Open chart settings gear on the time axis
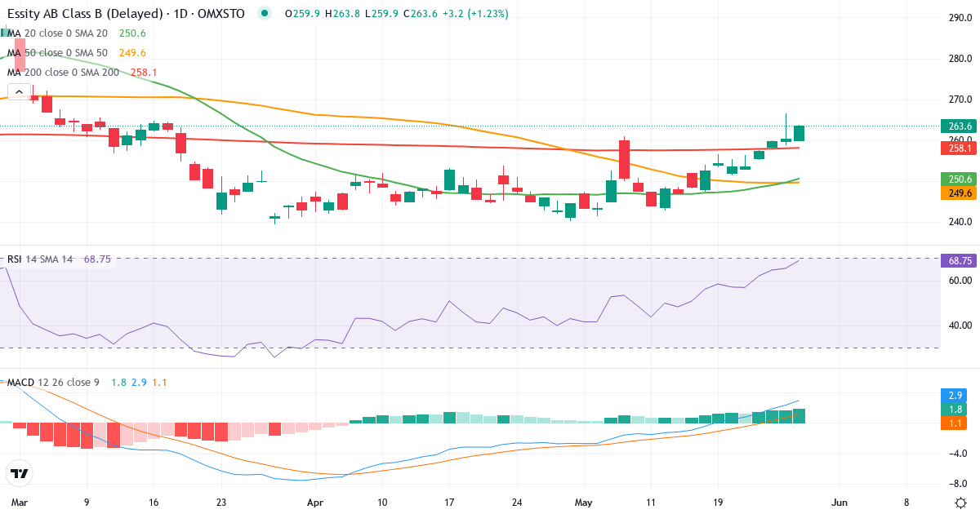This screenshot has height=514, width=980. (x=960, y=502)
